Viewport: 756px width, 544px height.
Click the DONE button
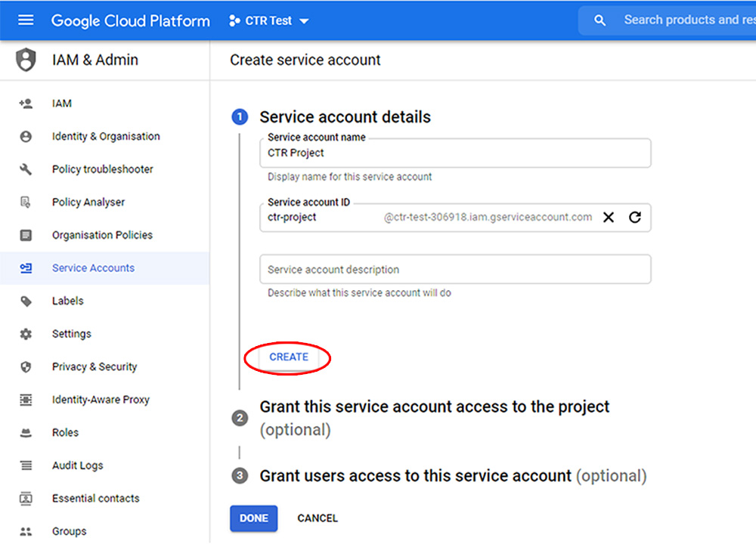tap(253, 518)
